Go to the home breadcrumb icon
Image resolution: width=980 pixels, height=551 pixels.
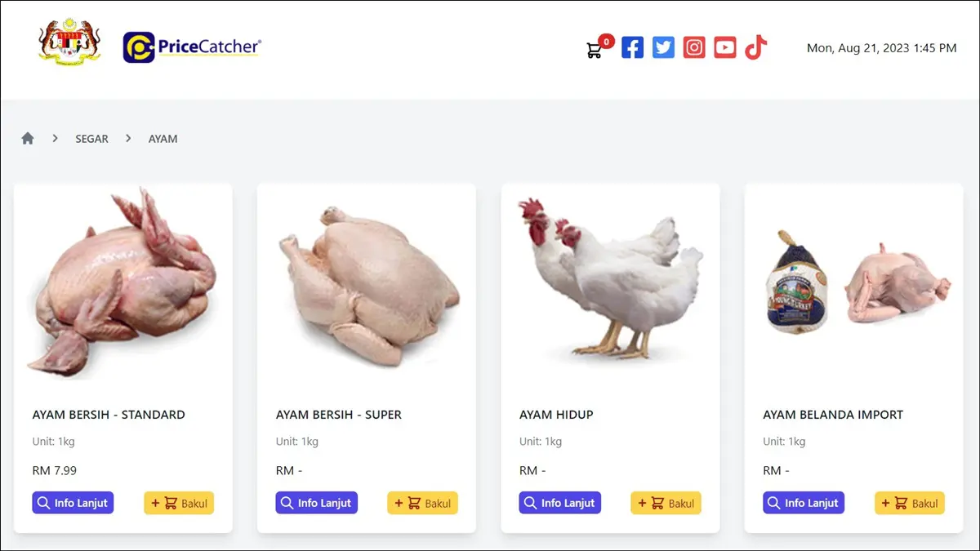28,139
